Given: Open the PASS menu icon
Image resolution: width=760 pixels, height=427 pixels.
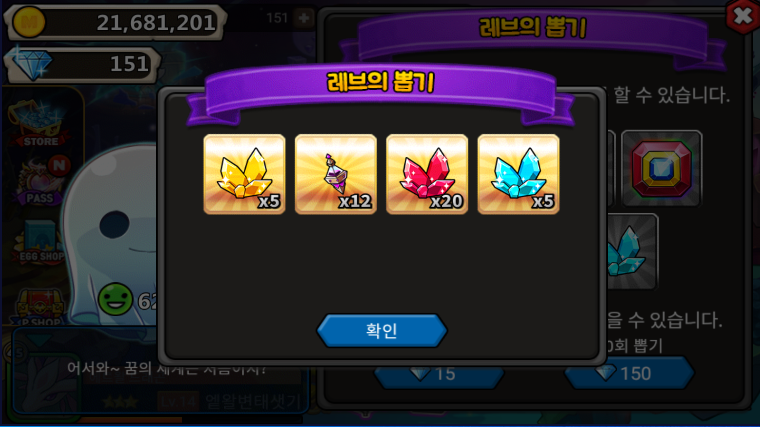Looking at the screenshot, I should [x=41, y=180].
